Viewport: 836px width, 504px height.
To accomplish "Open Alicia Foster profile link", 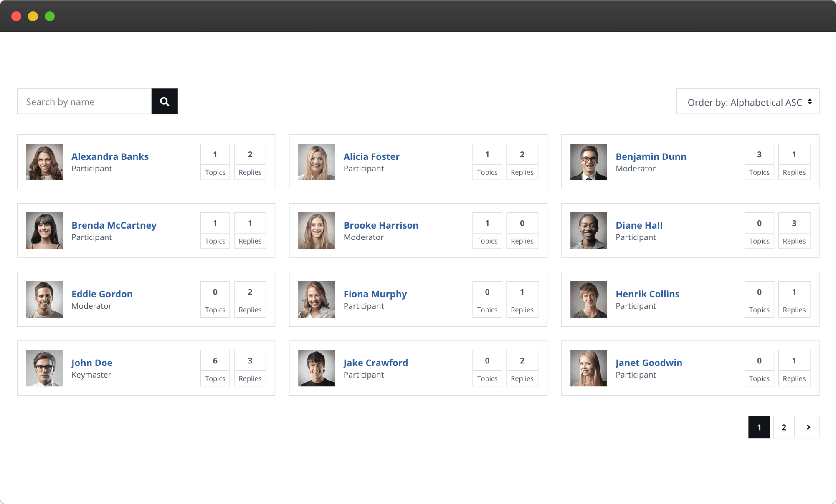I will coord(371,156).
